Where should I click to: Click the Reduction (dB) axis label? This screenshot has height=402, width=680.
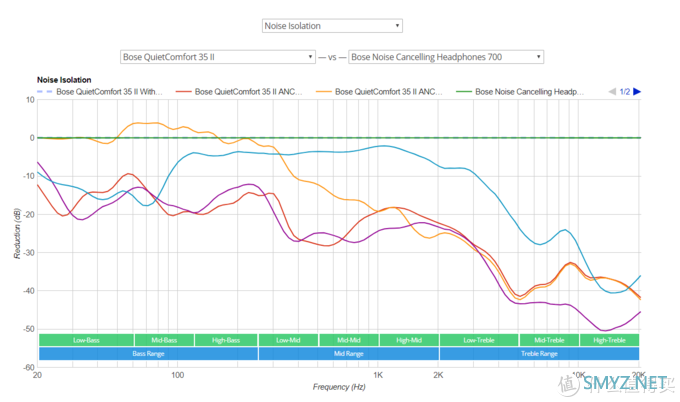pos(17,234)
